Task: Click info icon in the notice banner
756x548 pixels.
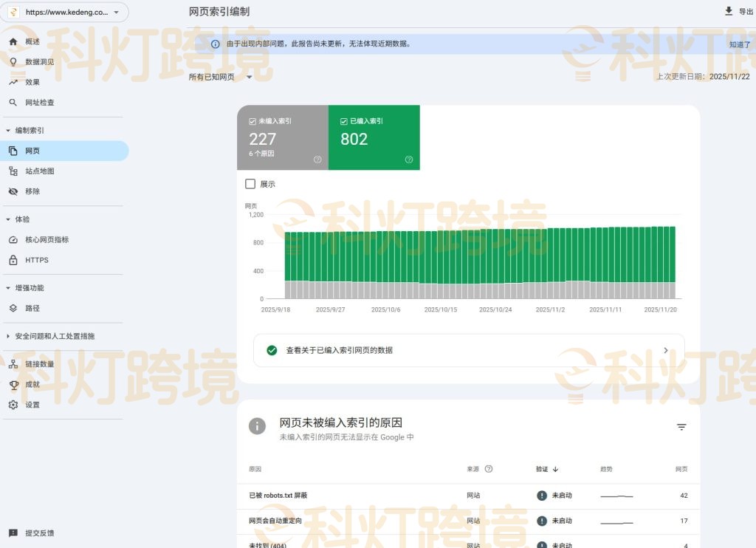Action: (x=216, y=44)
